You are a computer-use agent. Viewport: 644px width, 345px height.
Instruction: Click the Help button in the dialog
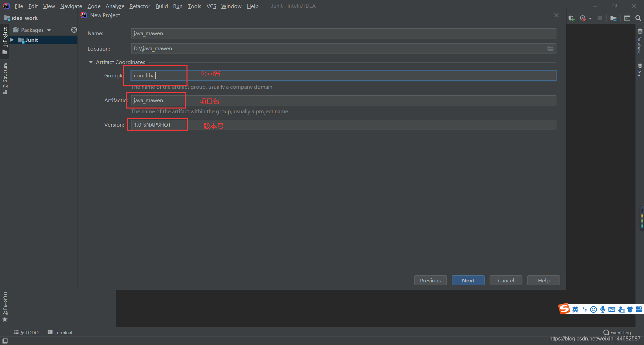[x=543, y=280]
